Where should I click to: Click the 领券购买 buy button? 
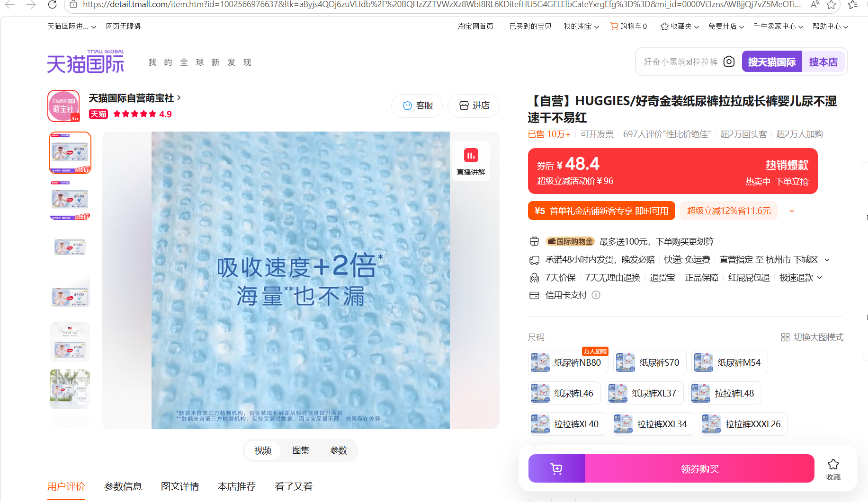tap(700, 469)
